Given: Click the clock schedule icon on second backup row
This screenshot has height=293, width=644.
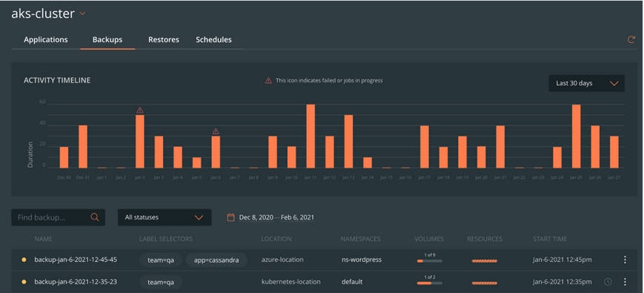Looking at the screenshot, I should (x=608, y=281).
